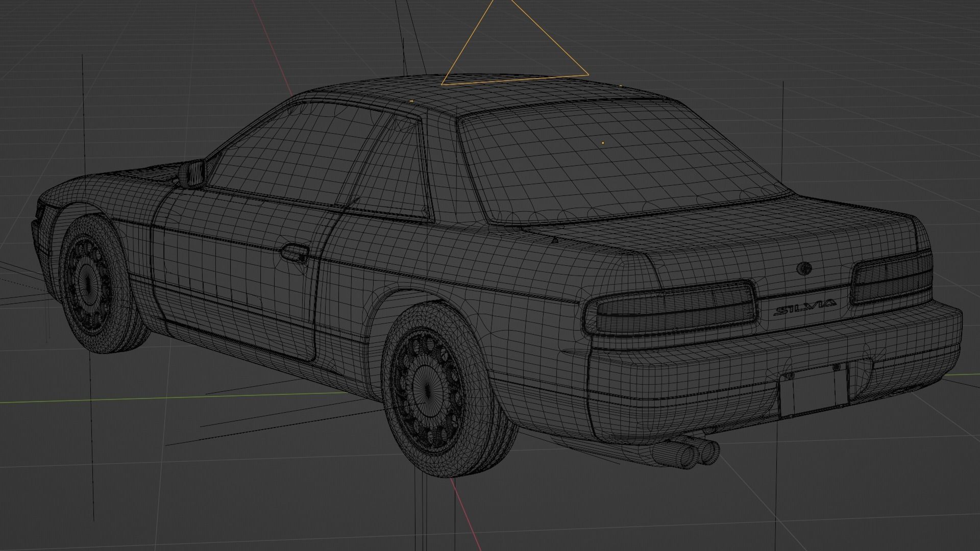
Task: Select the orange highlighted triangle object above roof
Action: tap(515, 42)
